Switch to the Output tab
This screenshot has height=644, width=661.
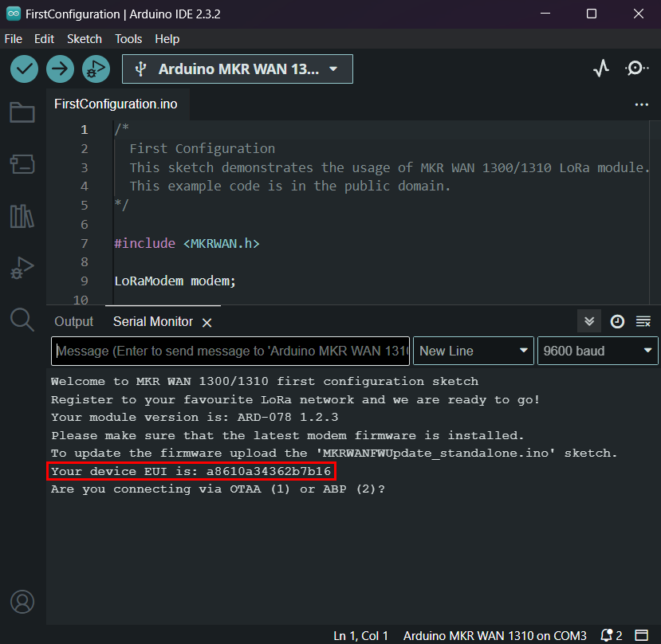[73, 321]
